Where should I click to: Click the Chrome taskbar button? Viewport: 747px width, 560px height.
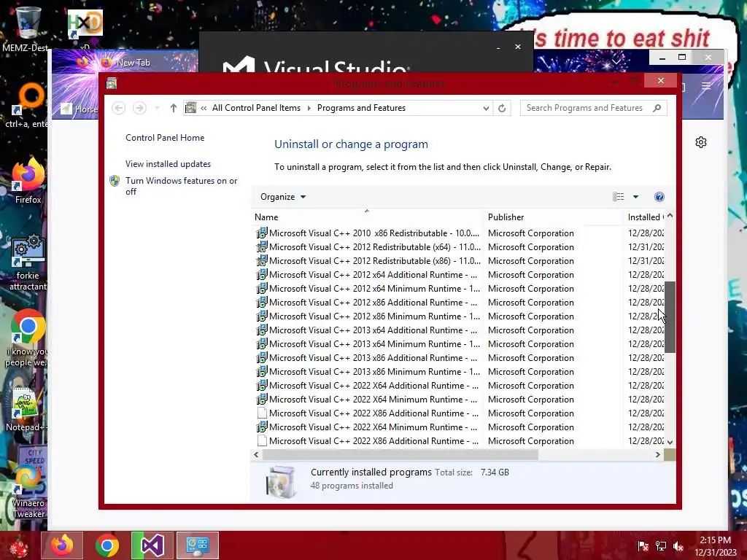(107, 545)
